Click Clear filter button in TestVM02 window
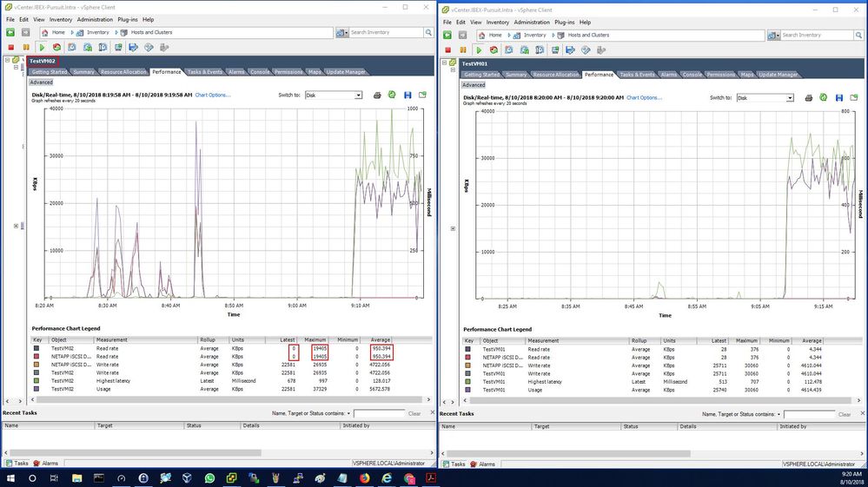The width and height of the screenshot is (868, 487). point(414,413)
